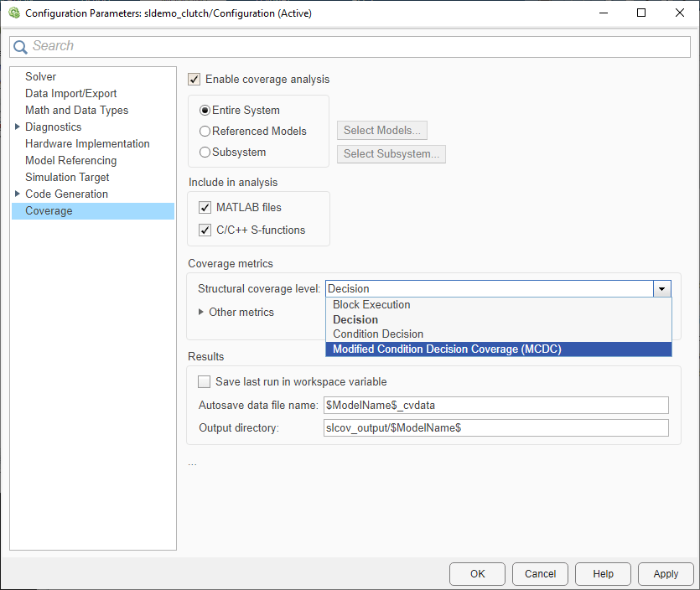Expand the Diagnostics tree node
The height and width of the screenshot is (590, 700).
[x=18, y=127]
